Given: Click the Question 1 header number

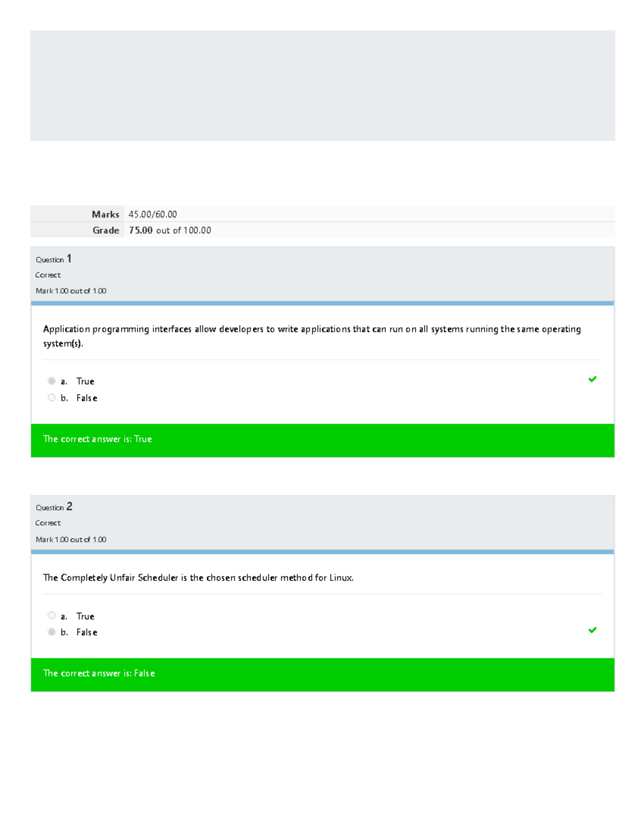Looking at the screenshot, I should point(69,259).
